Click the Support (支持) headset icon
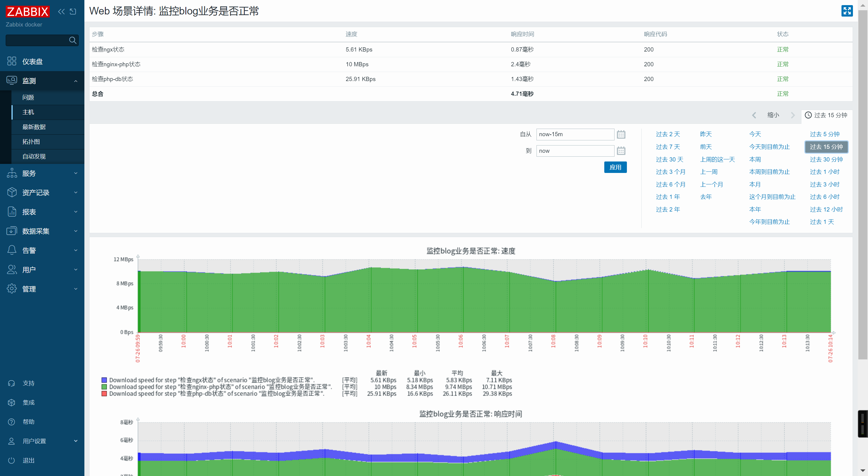868x476 pixels. click(x=11, y=383)
